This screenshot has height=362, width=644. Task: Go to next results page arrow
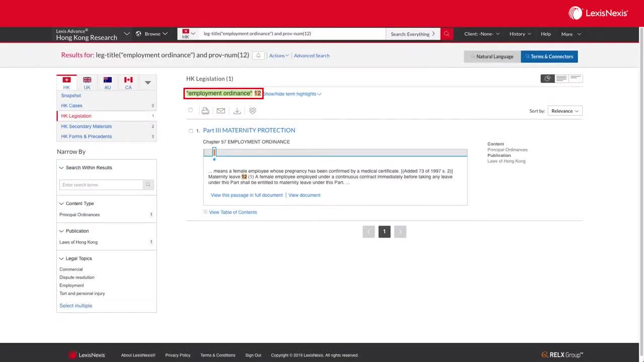[400, 232]
